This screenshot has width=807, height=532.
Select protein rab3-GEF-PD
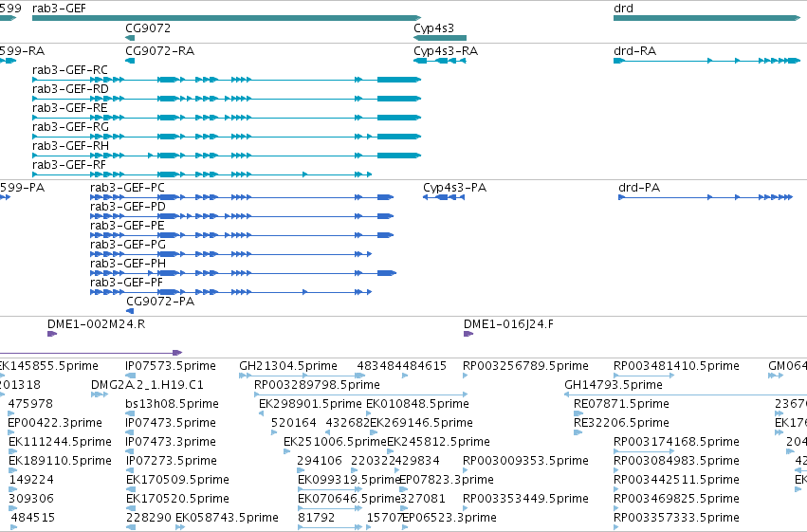242,216
